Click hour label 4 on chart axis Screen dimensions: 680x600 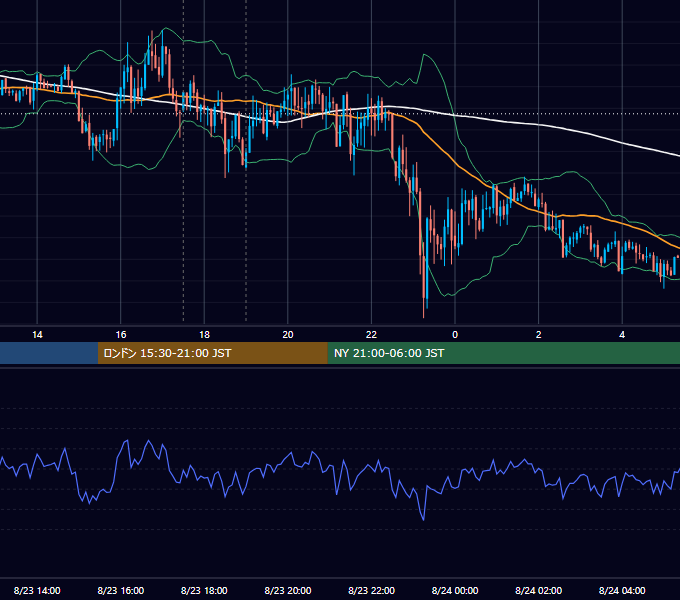(622, 335)
